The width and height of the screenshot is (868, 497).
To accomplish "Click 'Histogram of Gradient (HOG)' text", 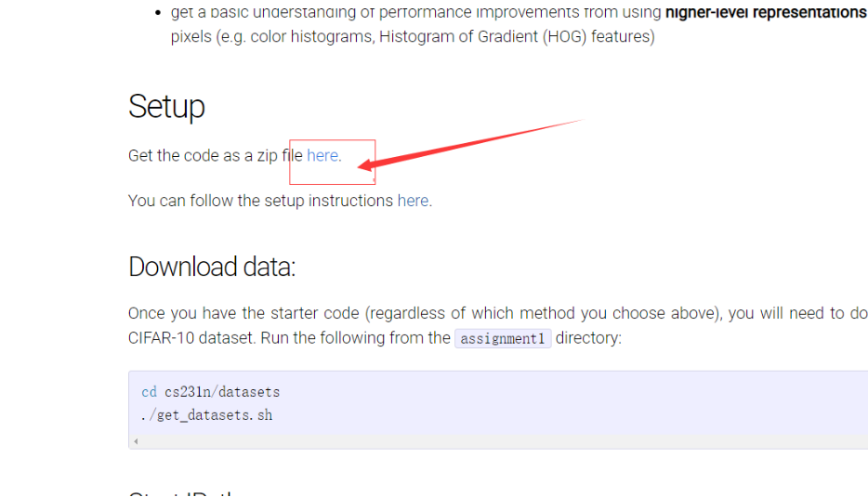I will [482, 36].
